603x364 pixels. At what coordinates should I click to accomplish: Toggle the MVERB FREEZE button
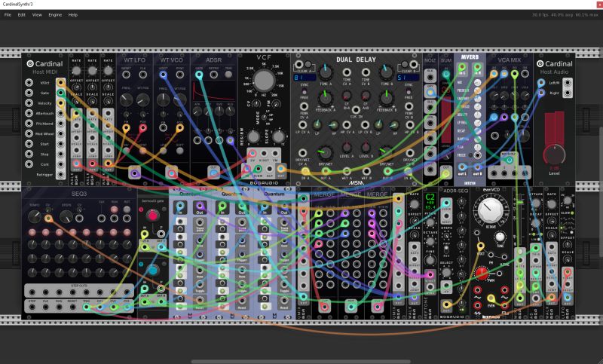pyautogui.click(x=470, y=155)
